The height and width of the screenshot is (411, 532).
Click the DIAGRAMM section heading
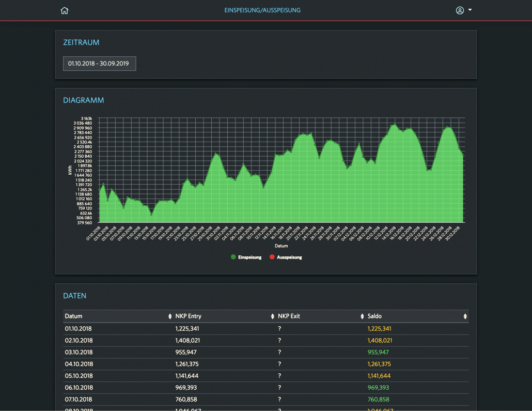(84, 100)
